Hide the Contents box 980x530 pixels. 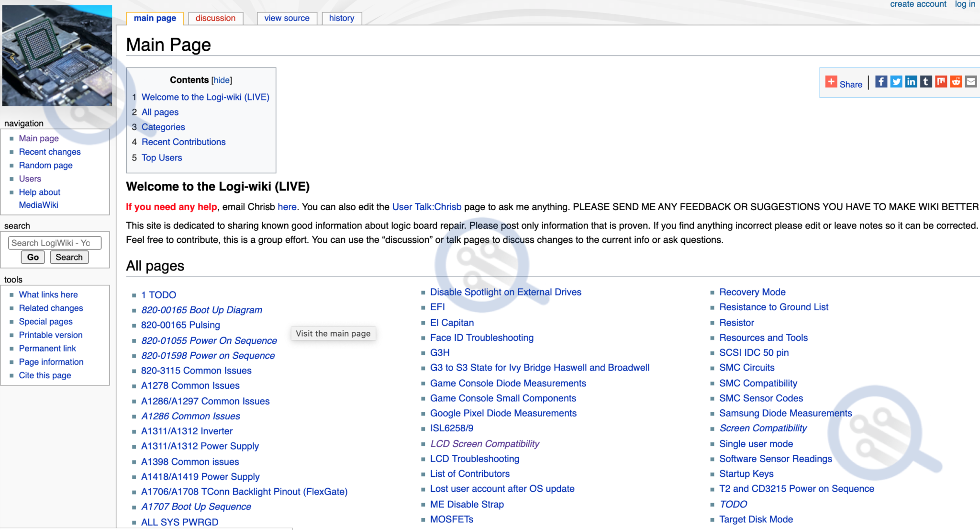click(222, 80)
